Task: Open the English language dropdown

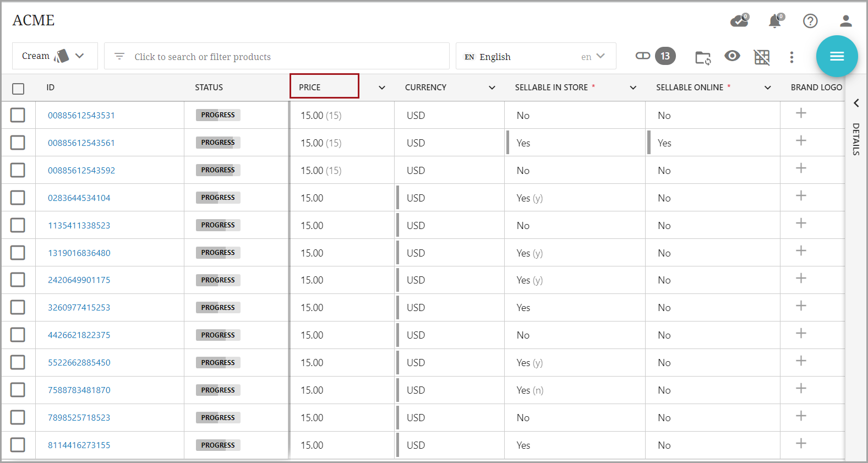Action: pos(535,57)
